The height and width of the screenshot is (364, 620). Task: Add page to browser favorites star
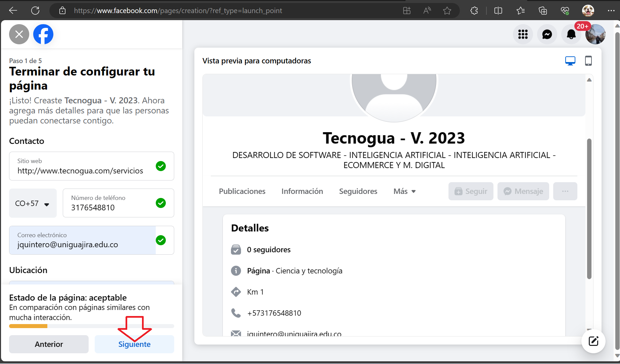point(447,11)
